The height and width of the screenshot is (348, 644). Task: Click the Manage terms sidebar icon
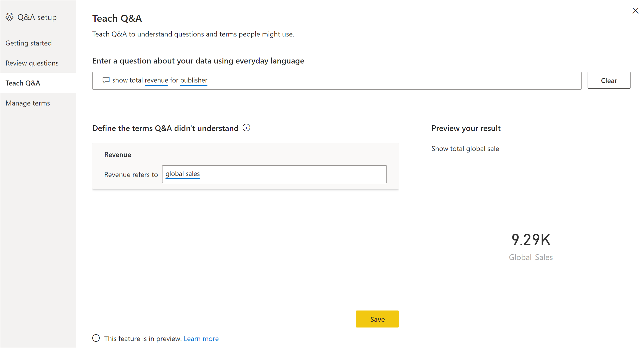tap(28, 103)
